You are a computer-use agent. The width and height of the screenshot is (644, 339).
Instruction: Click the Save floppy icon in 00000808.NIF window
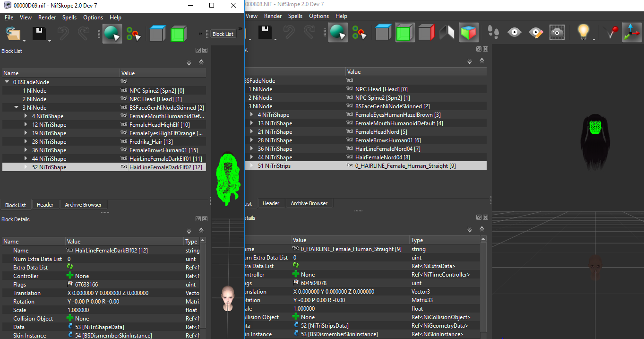tap(265, 32)
